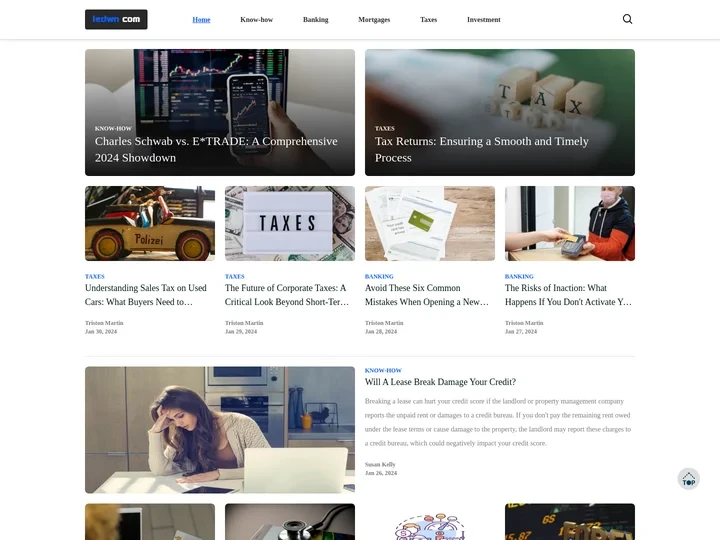Click the stressed woman at laptop image
This screenshot has height=540, width=720.
click(x=220, y=430)
